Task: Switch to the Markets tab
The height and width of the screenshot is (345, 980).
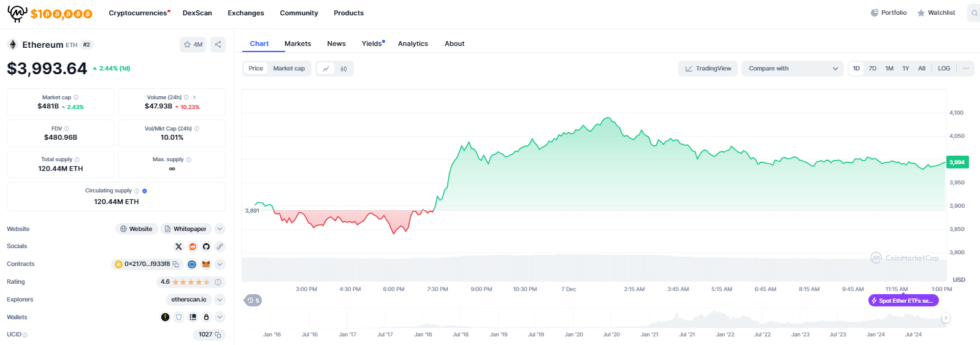Action: [x=297, y=44]
